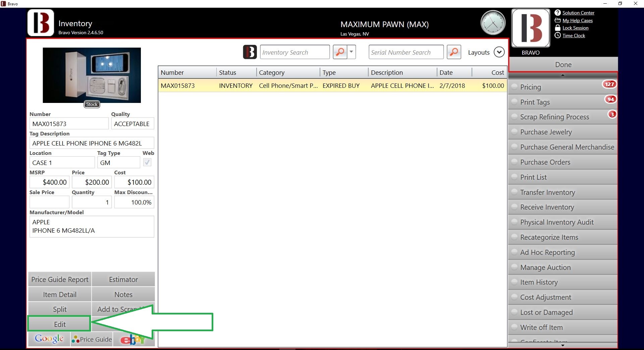Viewport: 644px width, 350px height.
Task: Click the Stock label under item photo
Action: point(92,104)
